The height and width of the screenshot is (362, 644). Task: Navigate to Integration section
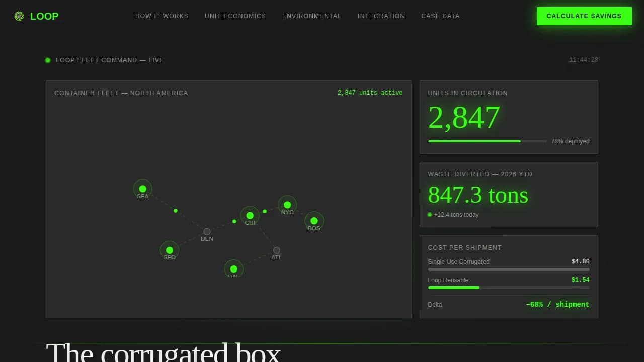click(381, 16)
